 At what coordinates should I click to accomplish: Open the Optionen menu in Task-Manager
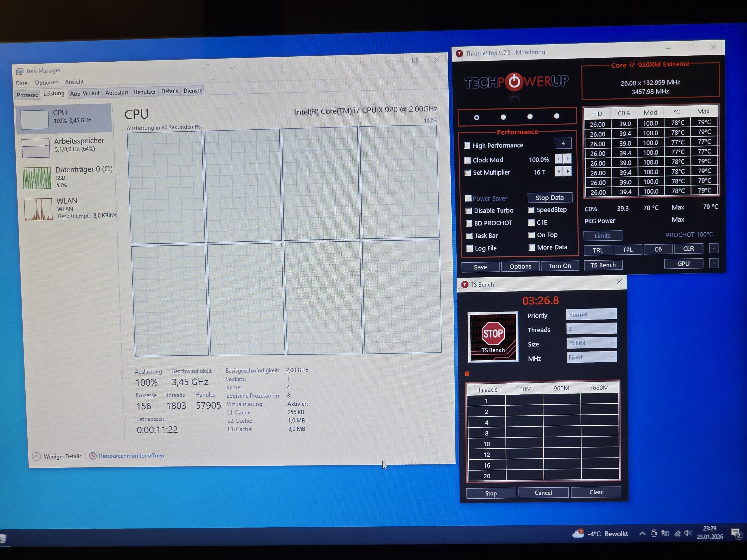[x=47, y=82]
